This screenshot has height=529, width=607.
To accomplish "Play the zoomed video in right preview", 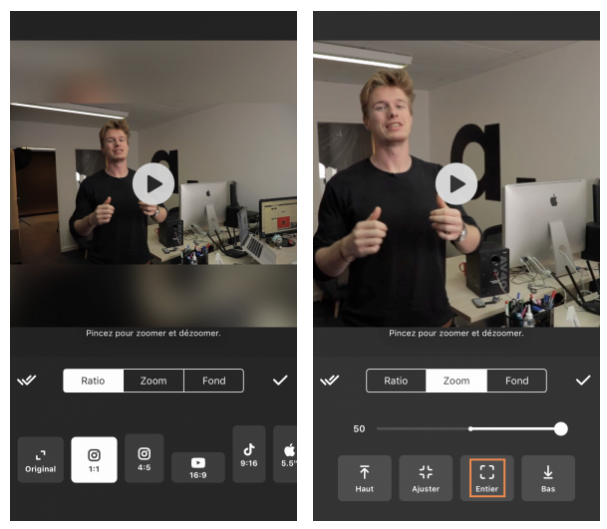I will point(456,184).
